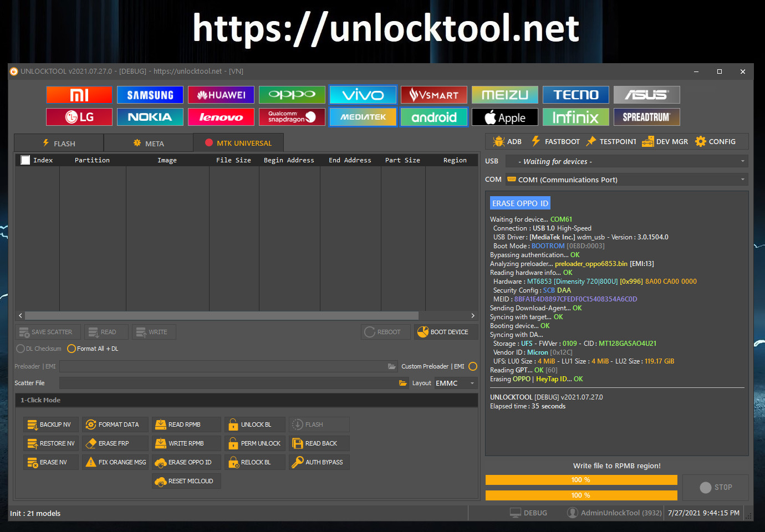
Task: Open the Dev Mgr device manager
Action: pos(665,141)
